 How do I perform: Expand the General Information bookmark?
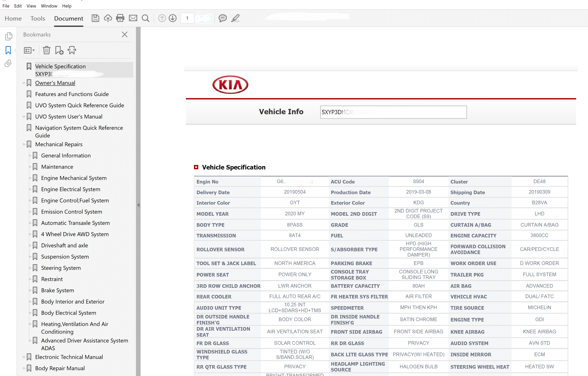[x=30, y=156]
